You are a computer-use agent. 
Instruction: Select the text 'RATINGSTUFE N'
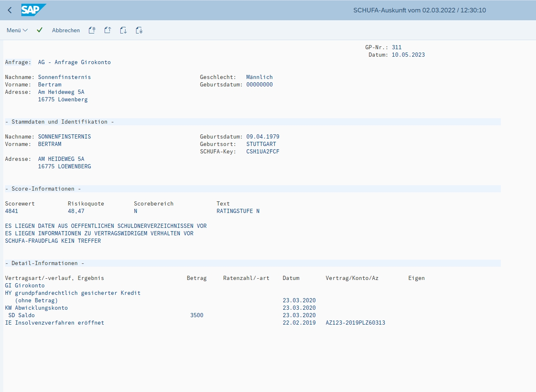tap(238, 211)
